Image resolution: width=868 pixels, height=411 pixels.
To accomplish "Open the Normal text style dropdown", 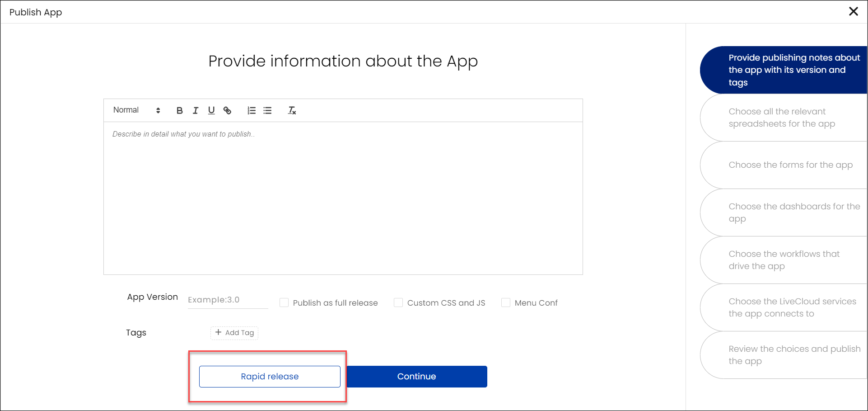I will (x=136, y=110).
